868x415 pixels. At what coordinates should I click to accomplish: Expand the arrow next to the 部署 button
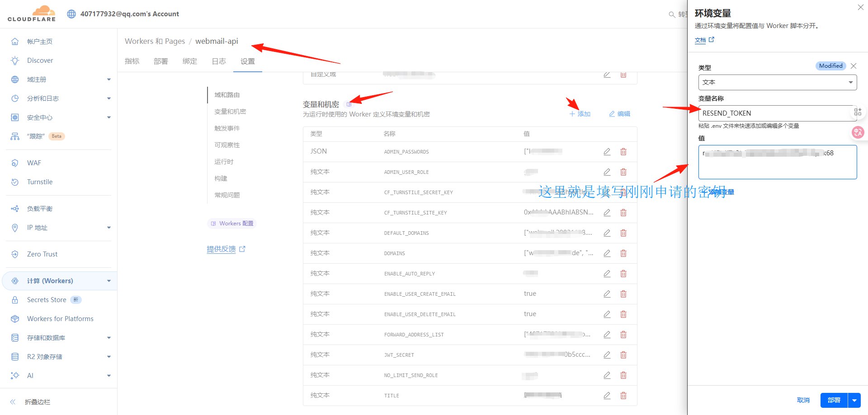coord(854,400)
